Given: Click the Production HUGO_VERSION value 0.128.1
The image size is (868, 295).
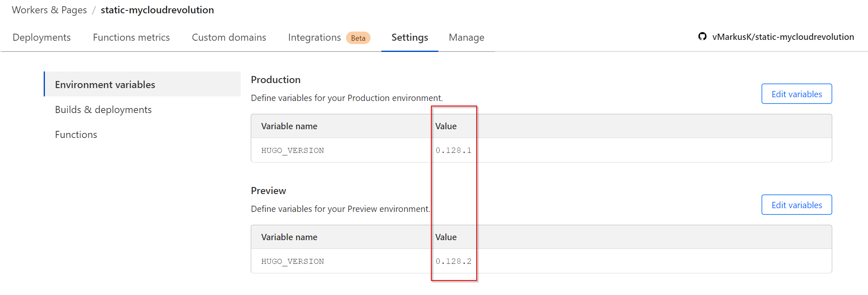Looking at the screenshot, I should 453,150.
